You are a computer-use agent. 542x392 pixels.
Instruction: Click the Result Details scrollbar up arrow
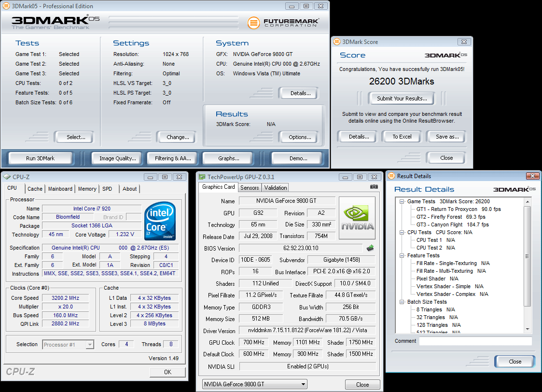coord(528,201)
